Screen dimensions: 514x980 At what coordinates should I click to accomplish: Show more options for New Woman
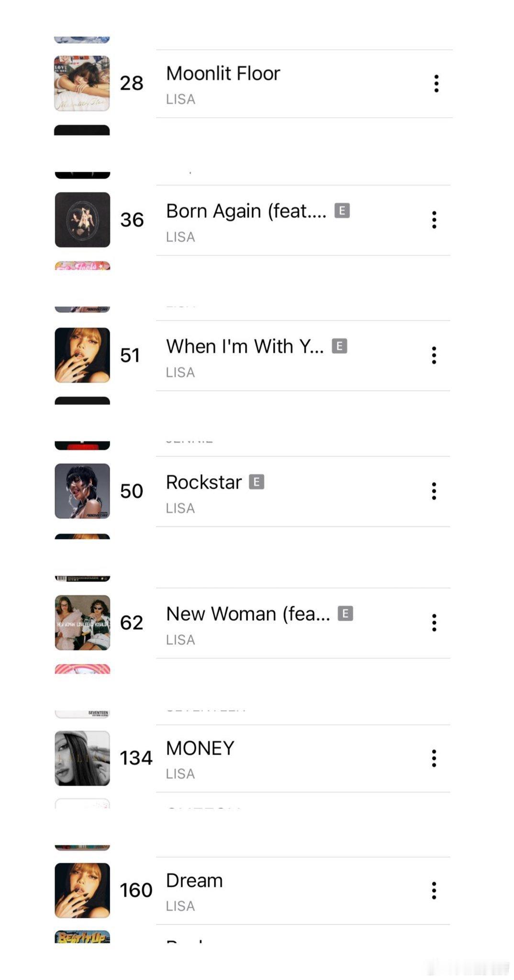pos(434,623)
